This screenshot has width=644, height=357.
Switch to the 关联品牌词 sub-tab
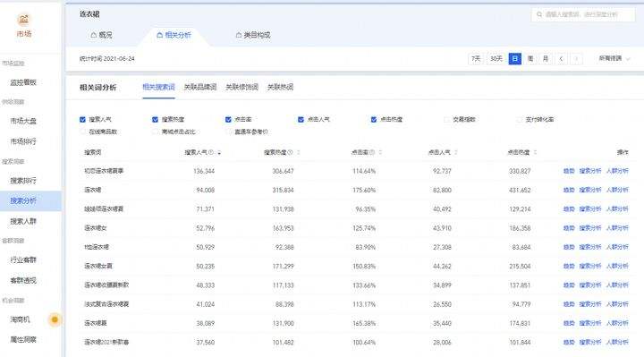point(200,87)
